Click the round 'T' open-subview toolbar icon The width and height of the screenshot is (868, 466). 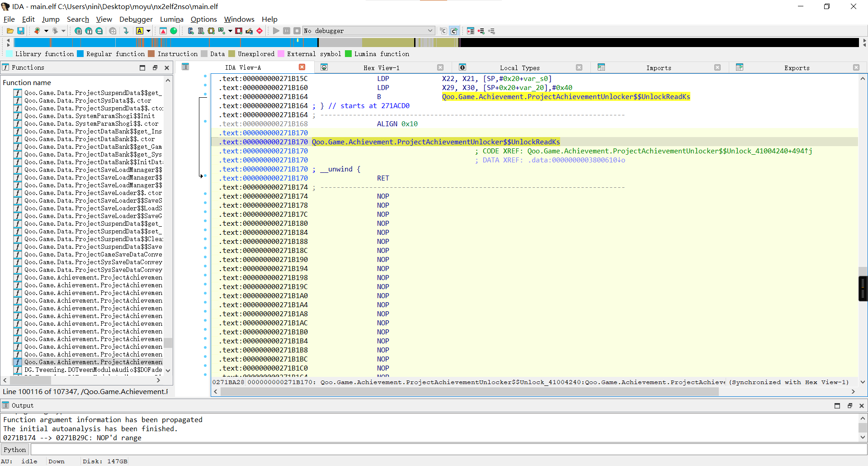coord(89,31)
